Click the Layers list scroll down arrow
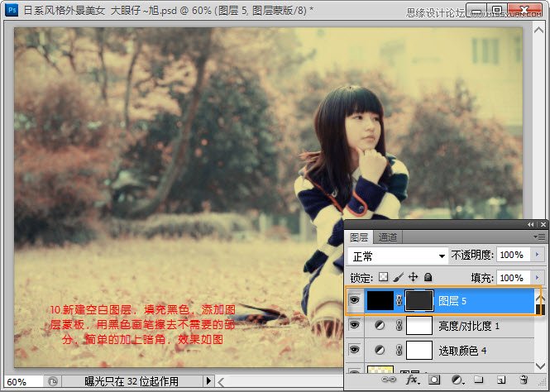This screenshot has width=550, height=392. click(540, 366)
